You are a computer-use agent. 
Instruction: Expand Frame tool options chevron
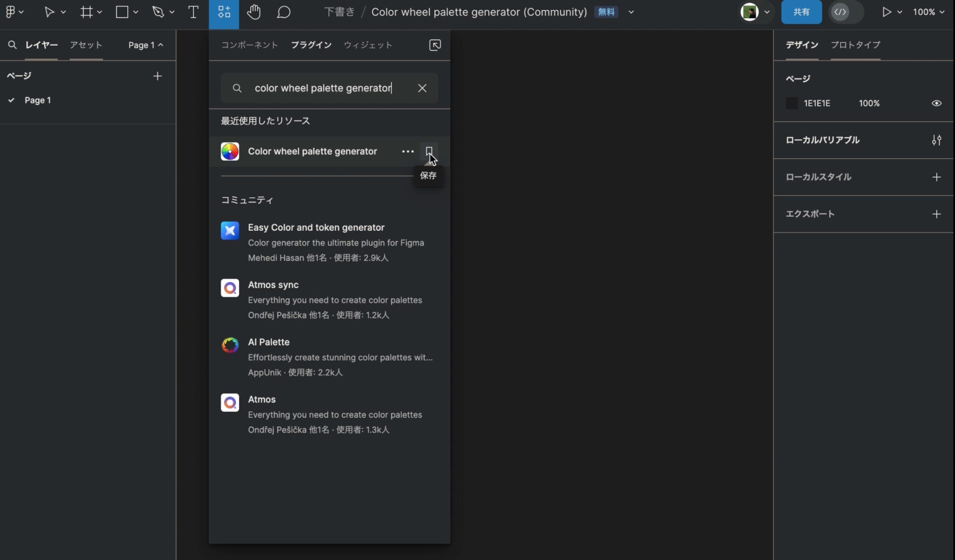tap(99, 12)
